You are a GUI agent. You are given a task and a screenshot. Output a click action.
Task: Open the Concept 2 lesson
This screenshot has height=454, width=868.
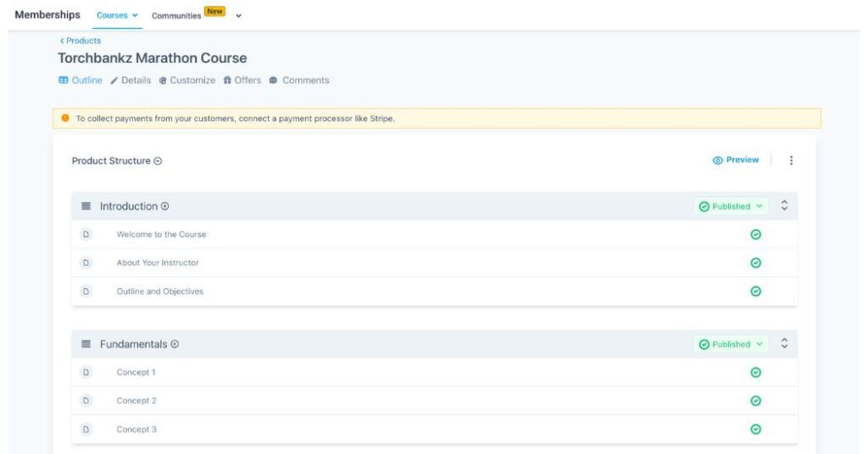pos(136,401)
